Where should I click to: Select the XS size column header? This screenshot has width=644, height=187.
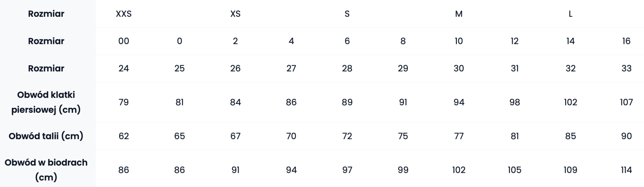point(235,14)
